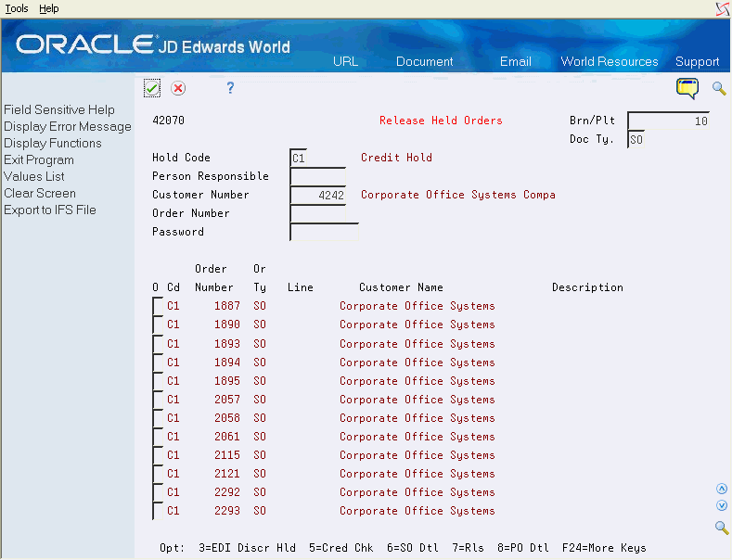Click option field for order 1894

point(158,363)
